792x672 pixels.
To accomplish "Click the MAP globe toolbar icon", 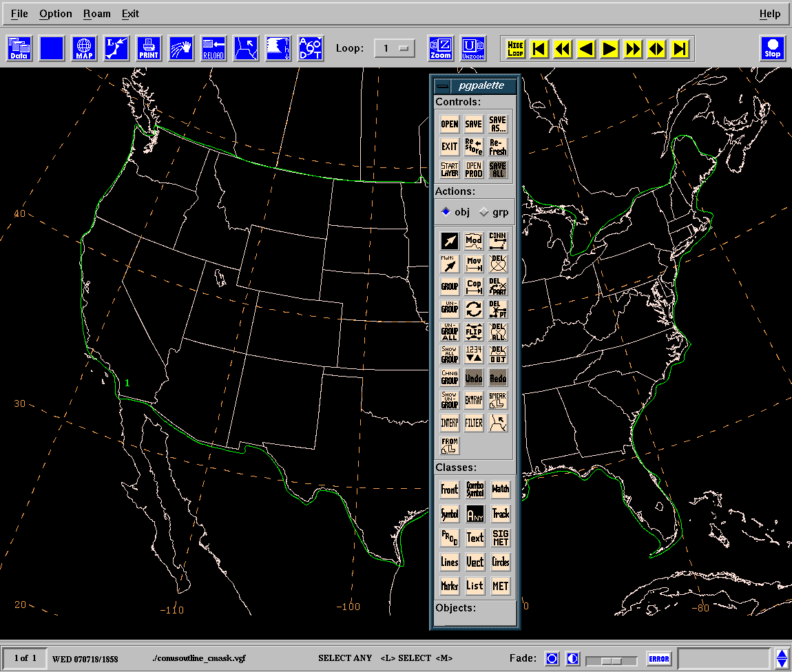I will coord(84,49).
